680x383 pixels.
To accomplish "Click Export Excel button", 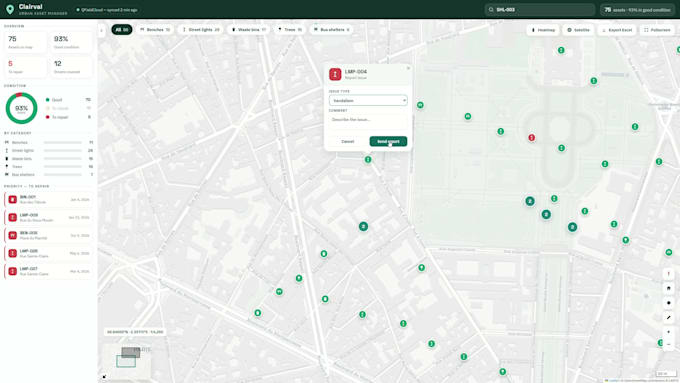I will click(x=617, y=30).
